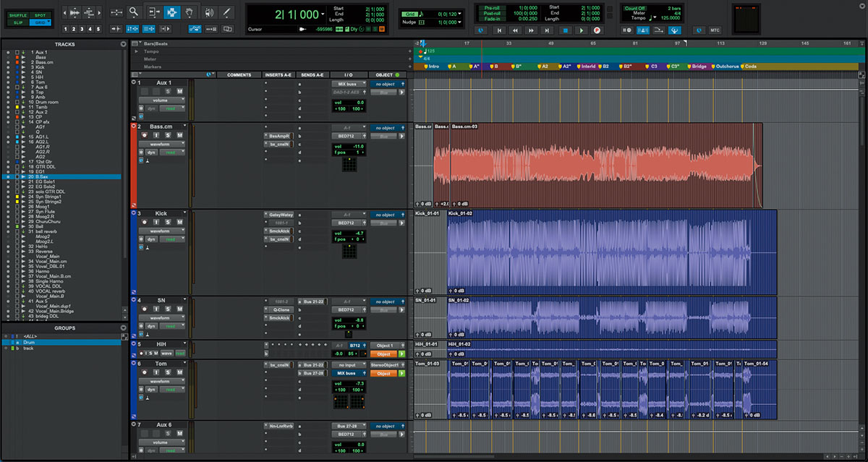Image resolution: width=868 pixels, height=462 pixels.
Task: Record-arm the Bass.cm track
Action: click(x=144, y=135)
